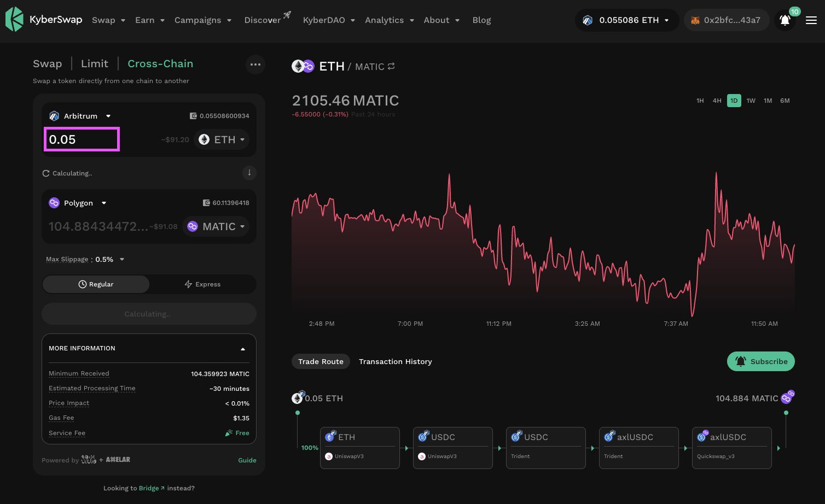Click the ETH amount input field
825x504 pixels.
coord(82,139)
